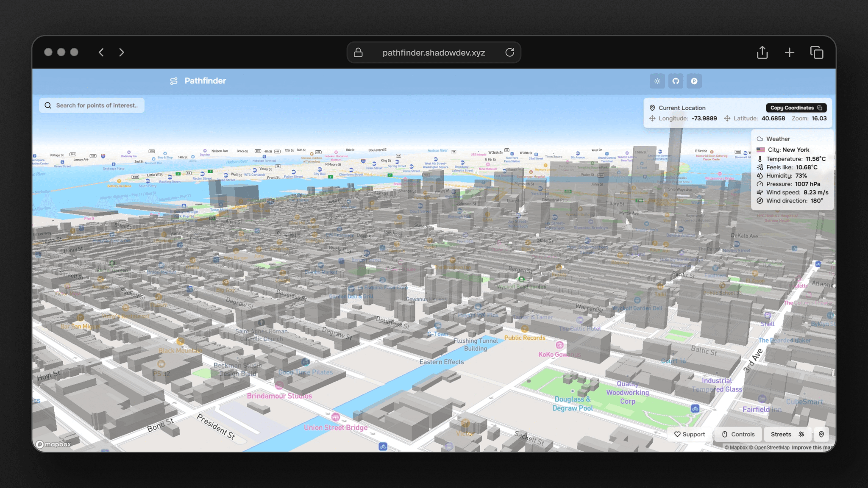Open the GitHub repository icon
The height and width of the screenshot is (488, 868).
click(676, 81)
